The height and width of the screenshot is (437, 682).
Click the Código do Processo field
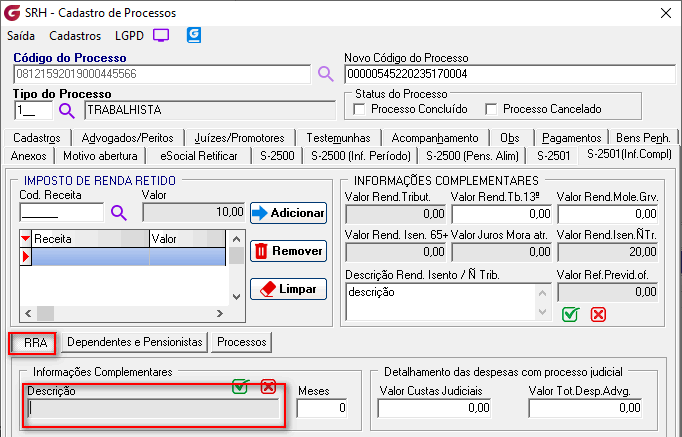[162, 74]
